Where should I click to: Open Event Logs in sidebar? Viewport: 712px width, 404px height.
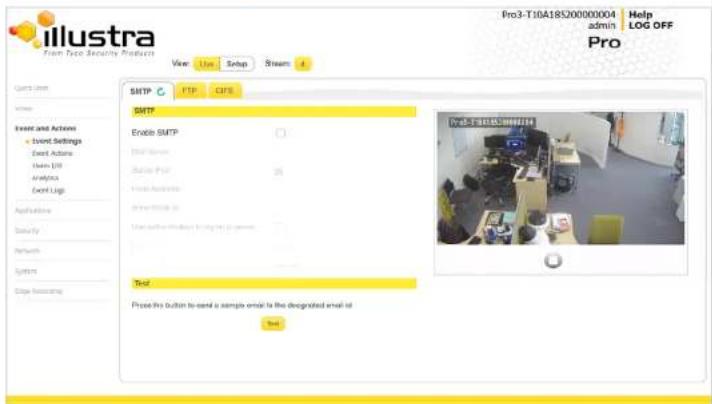point(48,190)
